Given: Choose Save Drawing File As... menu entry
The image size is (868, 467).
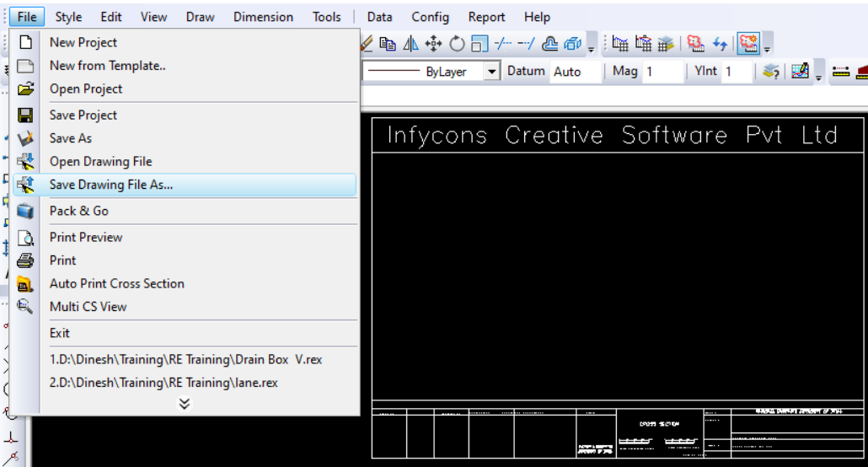Looking at the screenshot, I should coord(110,185).
